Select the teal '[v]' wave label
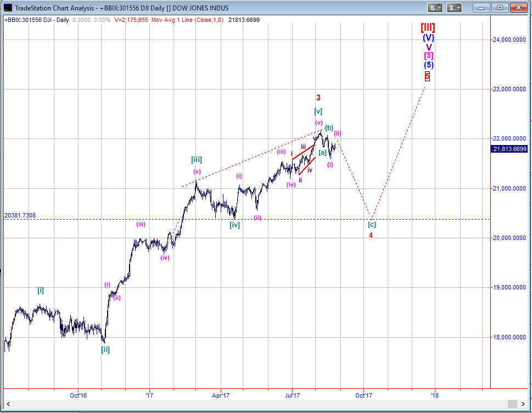 click(x=318, y=111)
